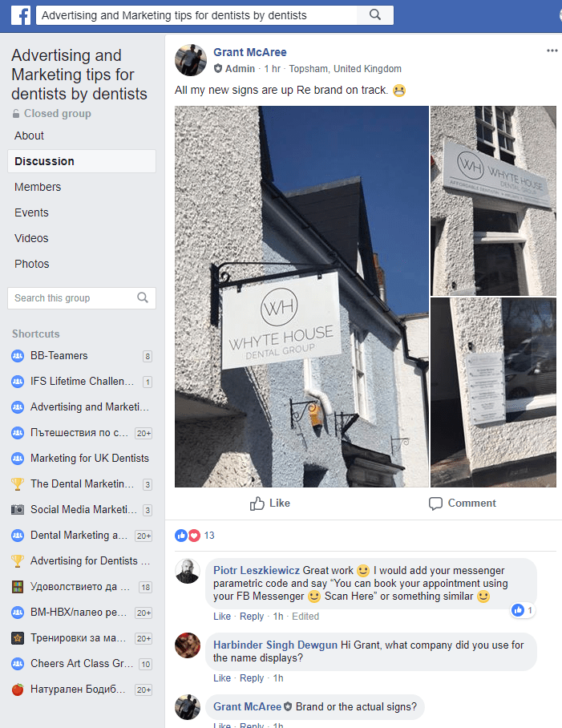This screenshot has width=562, height=728.
Task: Click the Topsham, United Kingdom location link
Action: pyautogui.click(x=346, y=69)
